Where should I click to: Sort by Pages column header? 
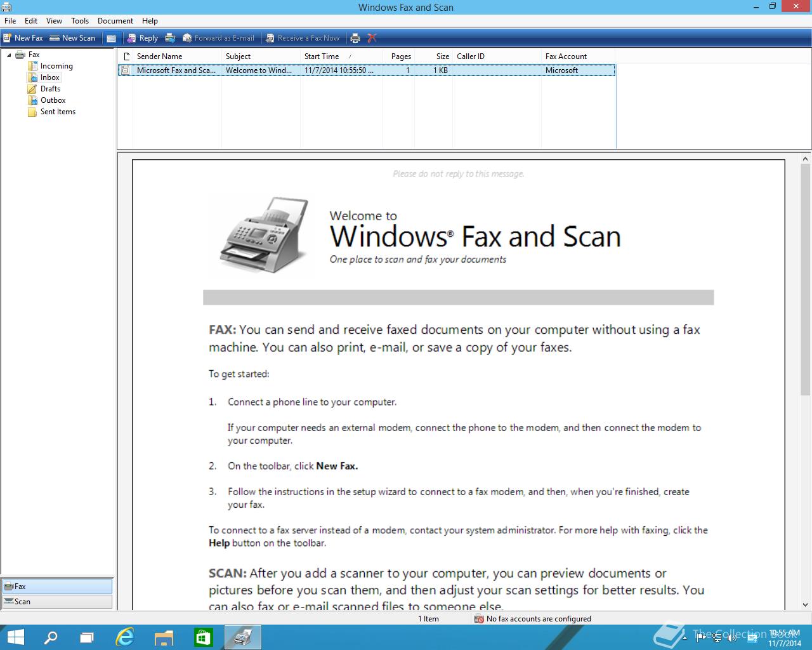399,56
